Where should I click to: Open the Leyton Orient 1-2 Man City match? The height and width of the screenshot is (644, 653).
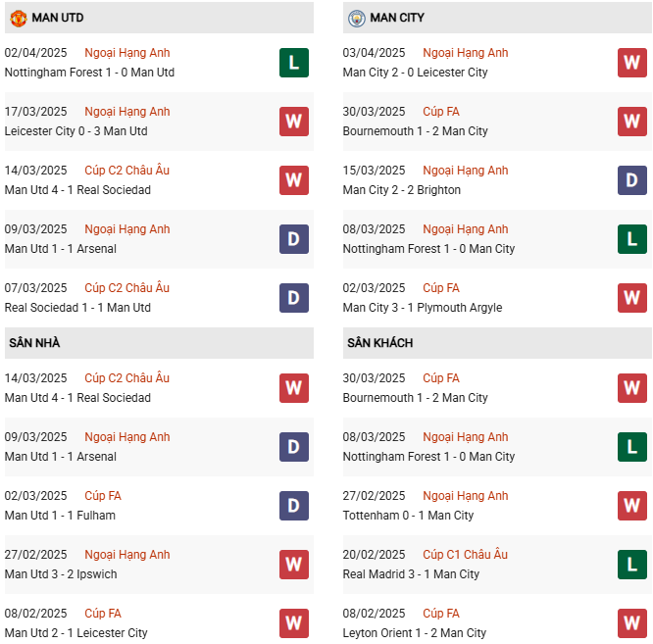[x=415, y=633]
